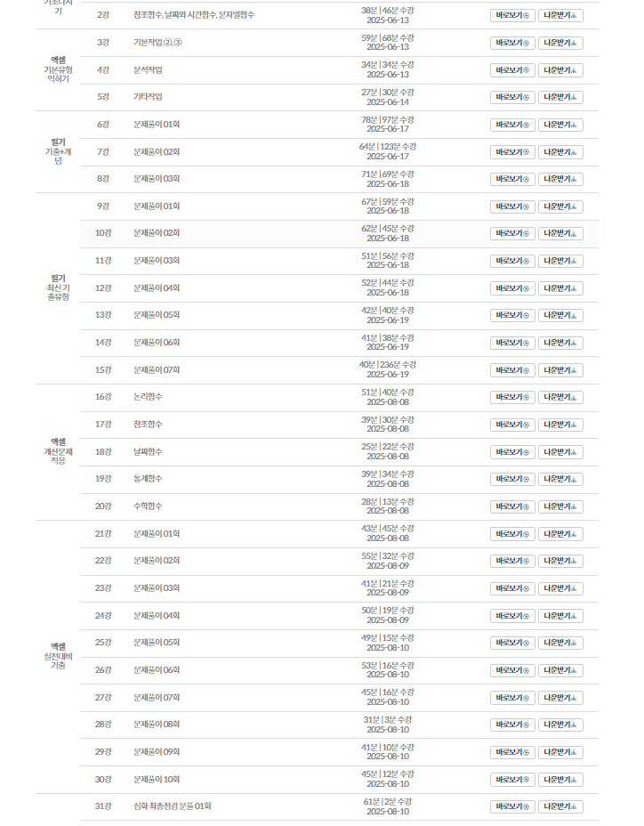The width and height of the screenshot is (644, 826).
Task: Play lecture 19강 통계함수 with 바로보기
Action: click(512, 479)
